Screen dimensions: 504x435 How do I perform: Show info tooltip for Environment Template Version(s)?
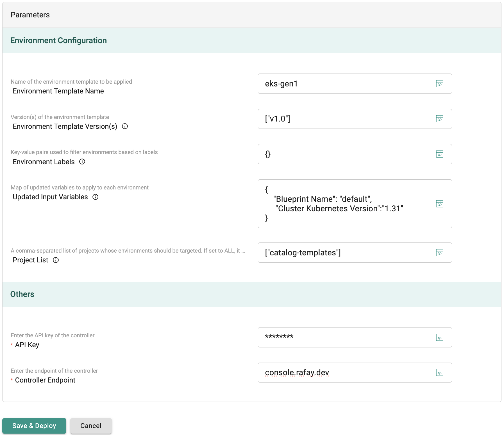[x=125, y=126]
